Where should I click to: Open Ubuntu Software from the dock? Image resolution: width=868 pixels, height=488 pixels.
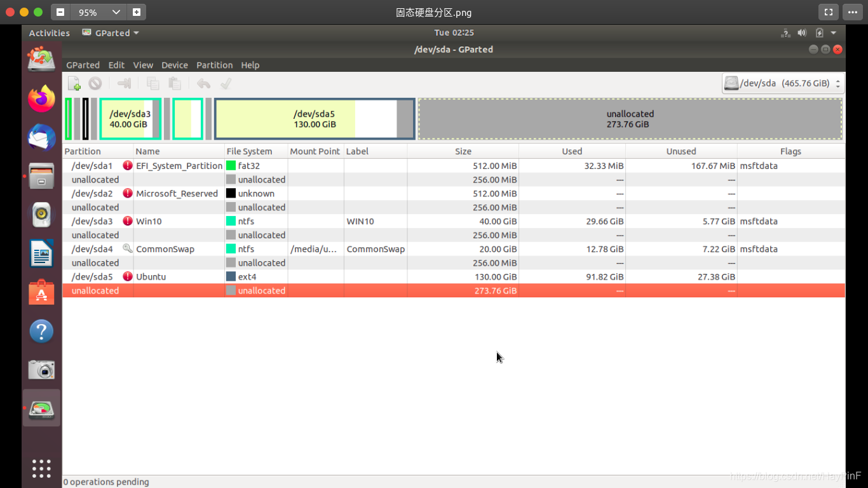point(41,292)
